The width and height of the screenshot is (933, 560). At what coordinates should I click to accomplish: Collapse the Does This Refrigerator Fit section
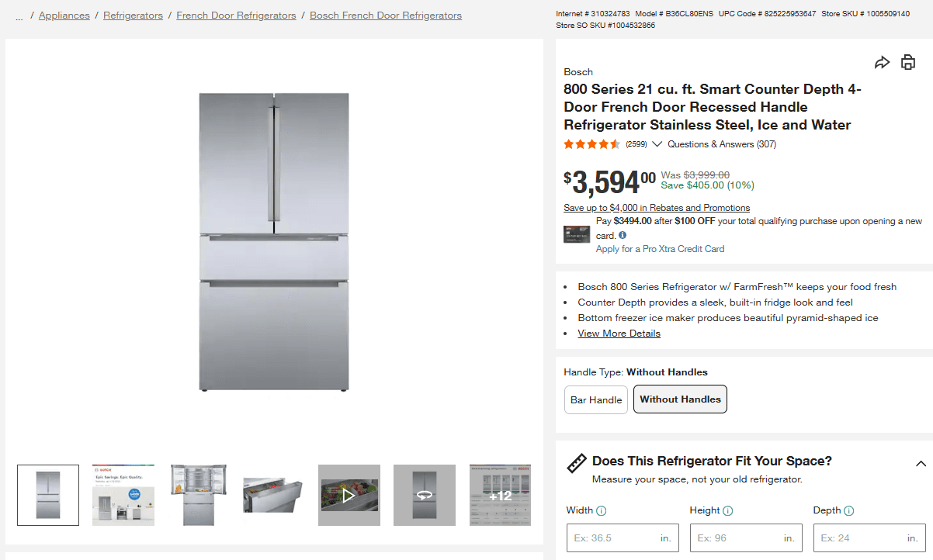pos(921,462)
